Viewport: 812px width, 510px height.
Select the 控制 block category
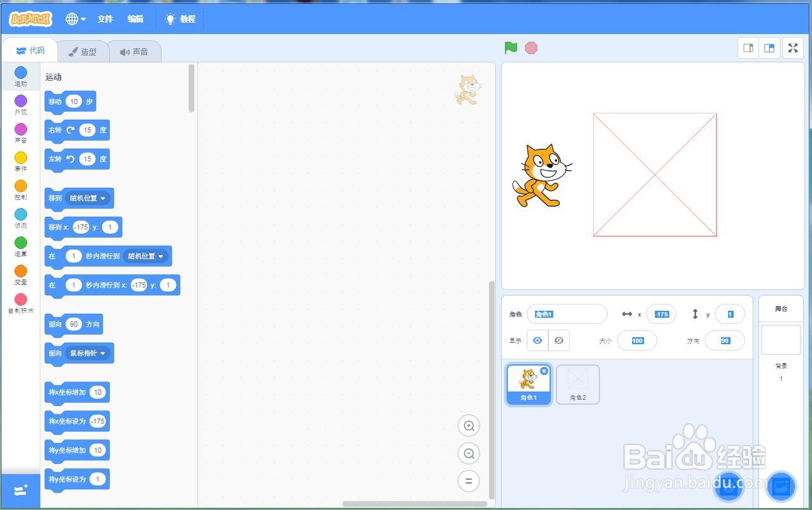[21, 190]
